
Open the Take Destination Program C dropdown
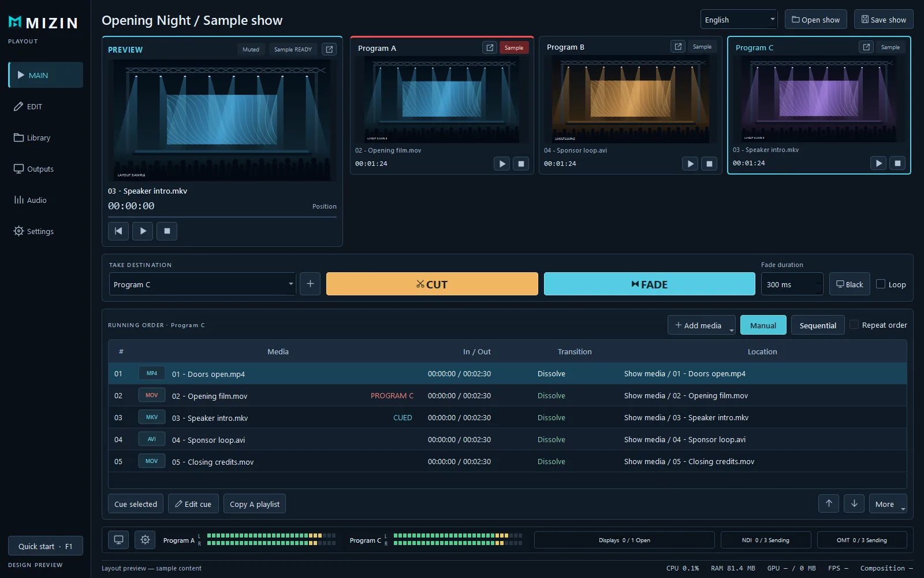point(202,284)
